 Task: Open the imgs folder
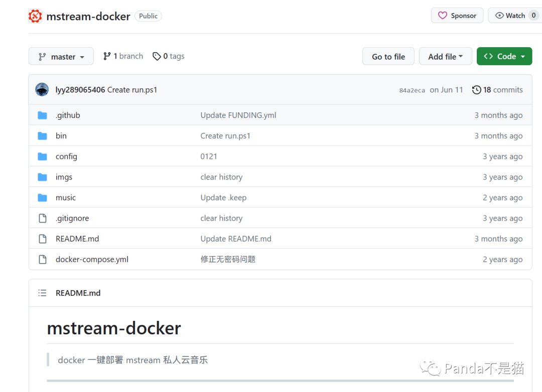64,177
